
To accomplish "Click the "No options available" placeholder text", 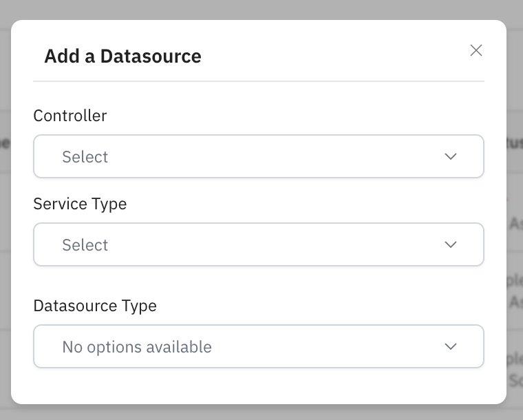I will click(x=136, y=347).
